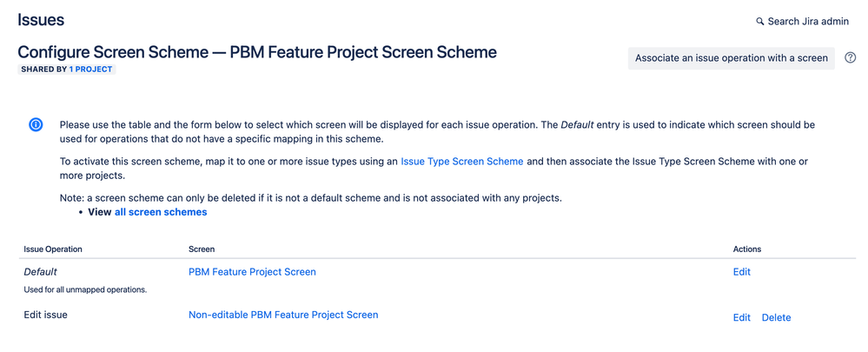The height and width of the screenshot is (352, 868).
Task: Select the Default operation row label
Action: 43,272
